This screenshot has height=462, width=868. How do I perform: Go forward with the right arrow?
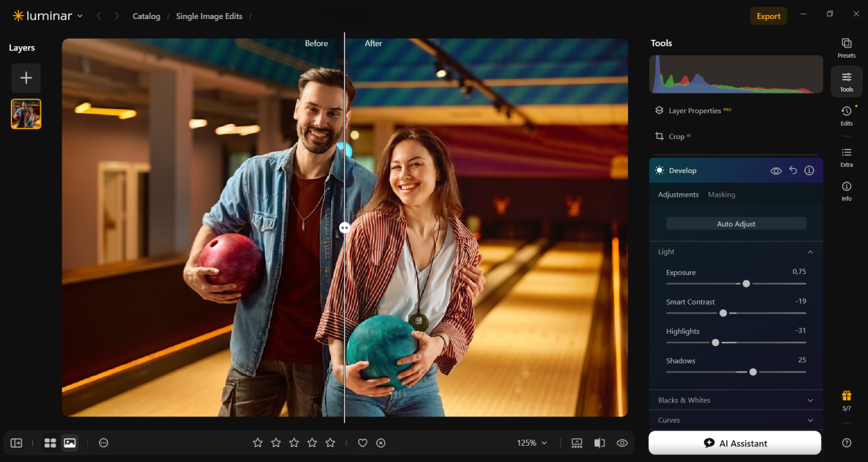pyautogui.click(x=117, y=16)
